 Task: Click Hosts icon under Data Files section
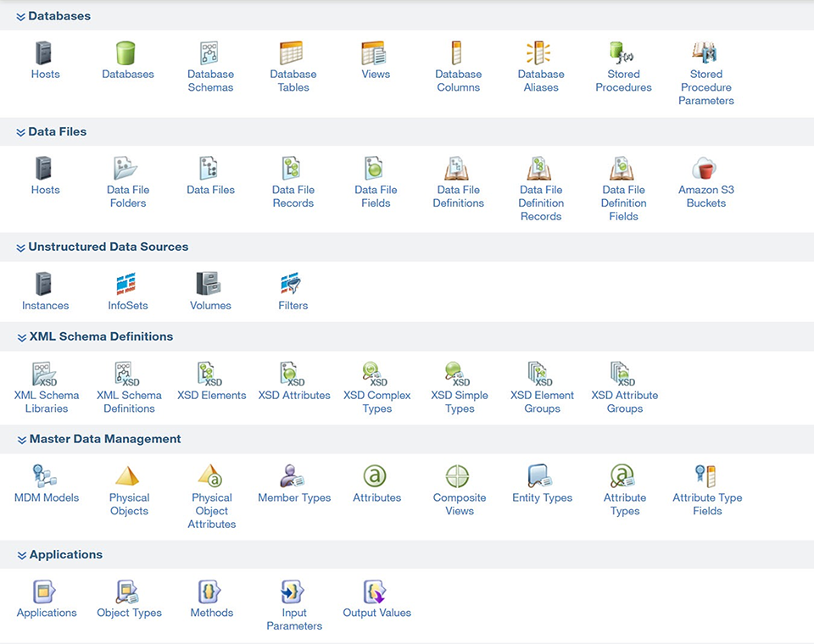pyautogui.click(x=43, y=169)
